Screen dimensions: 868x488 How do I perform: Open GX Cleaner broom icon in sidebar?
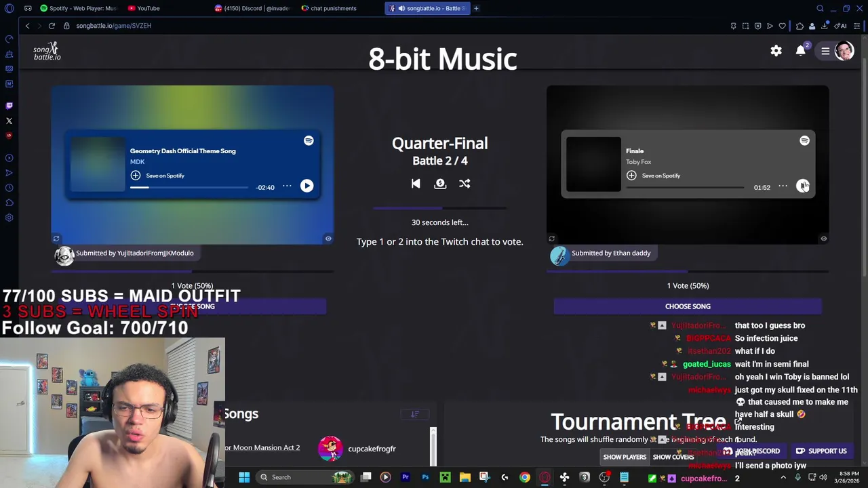coord(9,54)
